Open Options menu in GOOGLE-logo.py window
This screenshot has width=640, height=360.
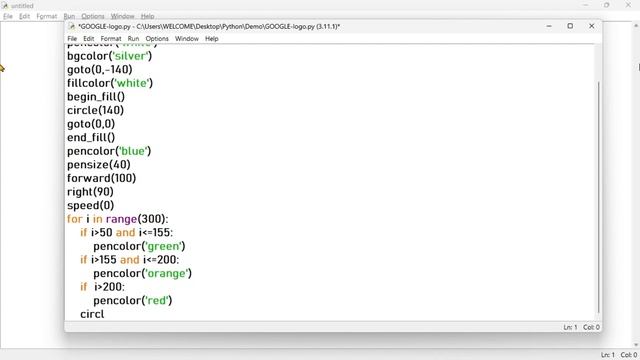(x=157, y=39)
